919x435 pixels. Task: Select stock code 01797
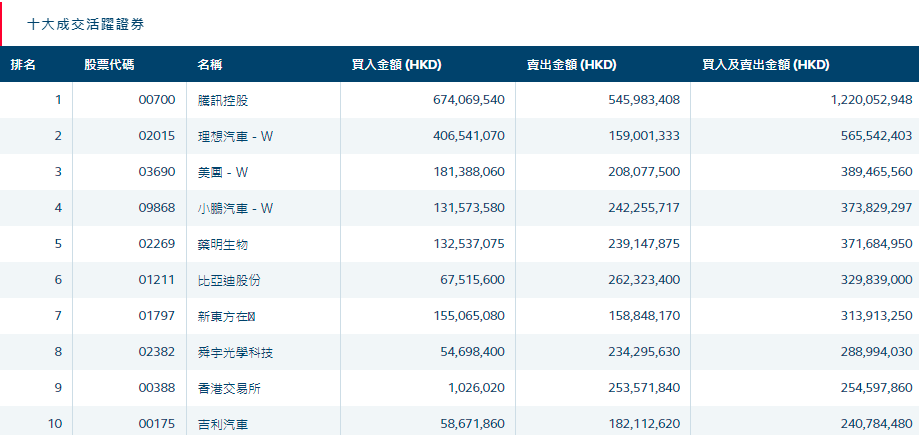click(156, 316)
